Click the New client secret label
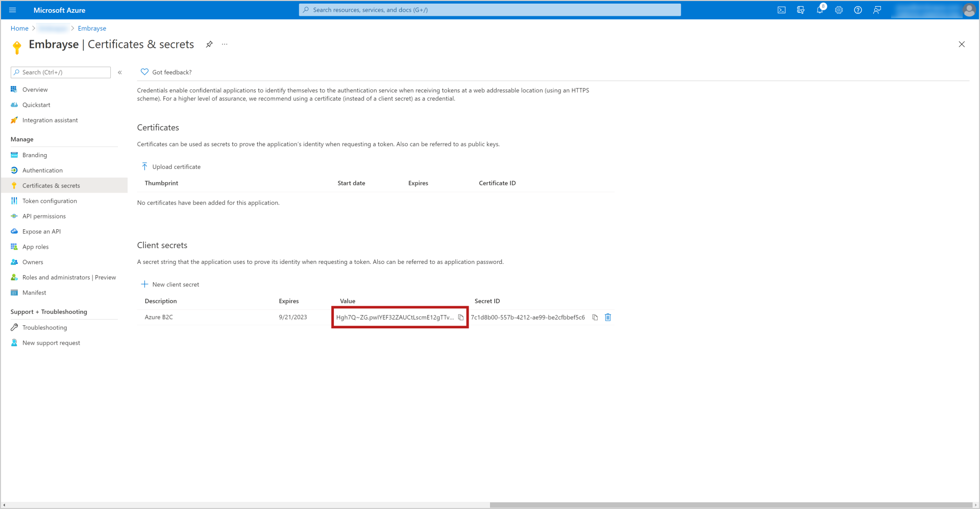This screenshot has height=509, width=980. click(x=176, y=285)
